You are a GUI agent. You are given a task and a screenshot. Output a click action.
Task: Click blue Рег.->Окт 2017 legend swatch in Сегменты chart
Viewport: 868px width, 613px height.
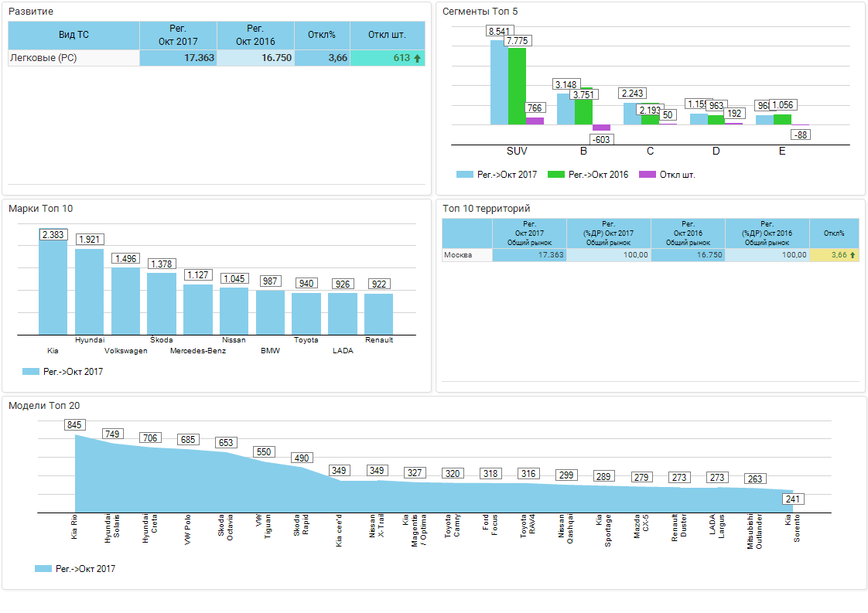point(464,175)
